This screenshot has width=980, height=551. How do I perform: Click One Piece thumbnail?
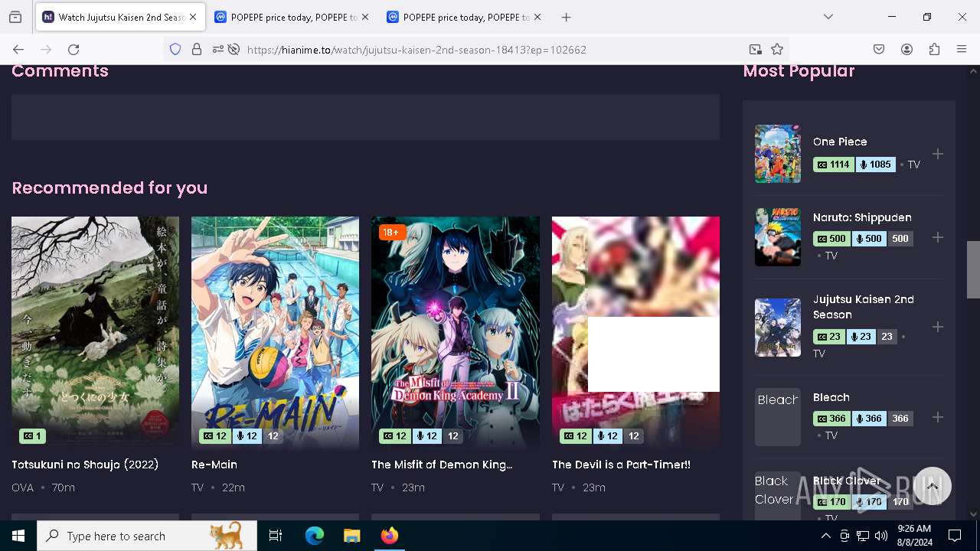coord(778,154)
